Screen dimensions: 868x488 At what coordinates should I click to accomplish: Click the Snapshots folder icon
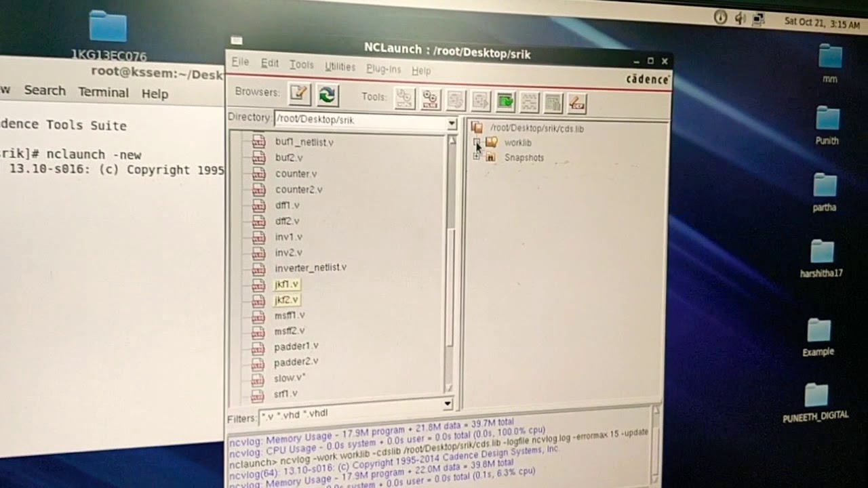491,157
